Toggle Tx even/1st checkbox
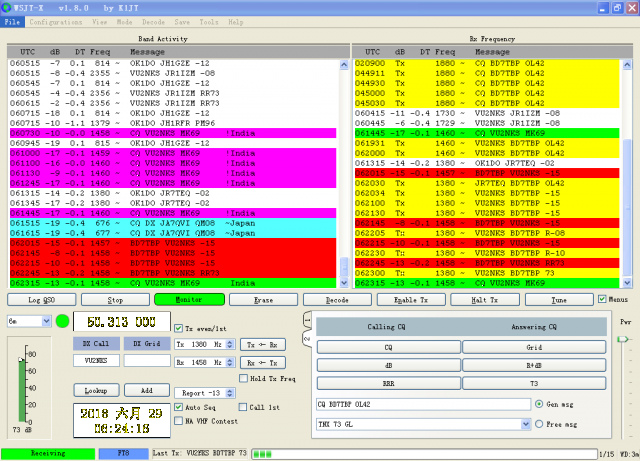Image resolution: width=640 pixels, height=461 pixels. [x=178, y=328]
